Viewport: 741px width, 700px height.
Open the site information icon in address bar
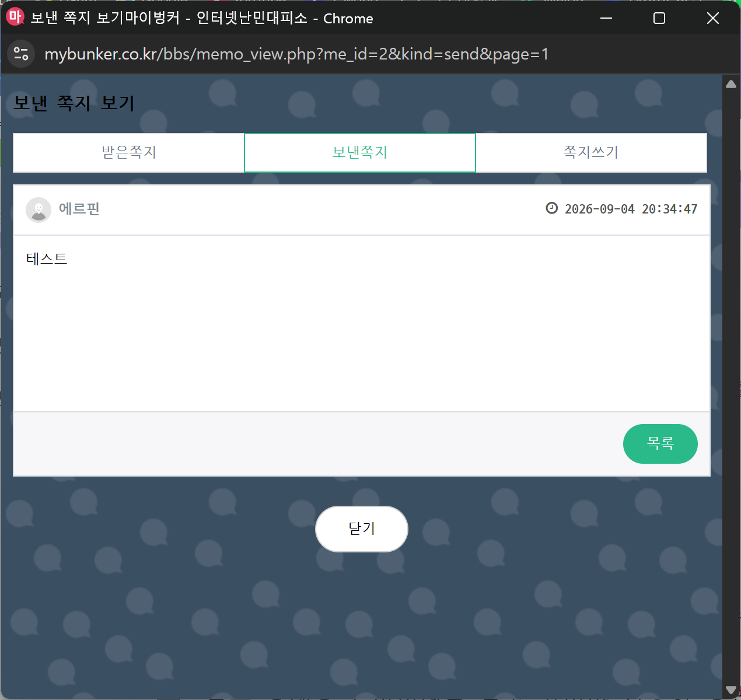point(21,54)
